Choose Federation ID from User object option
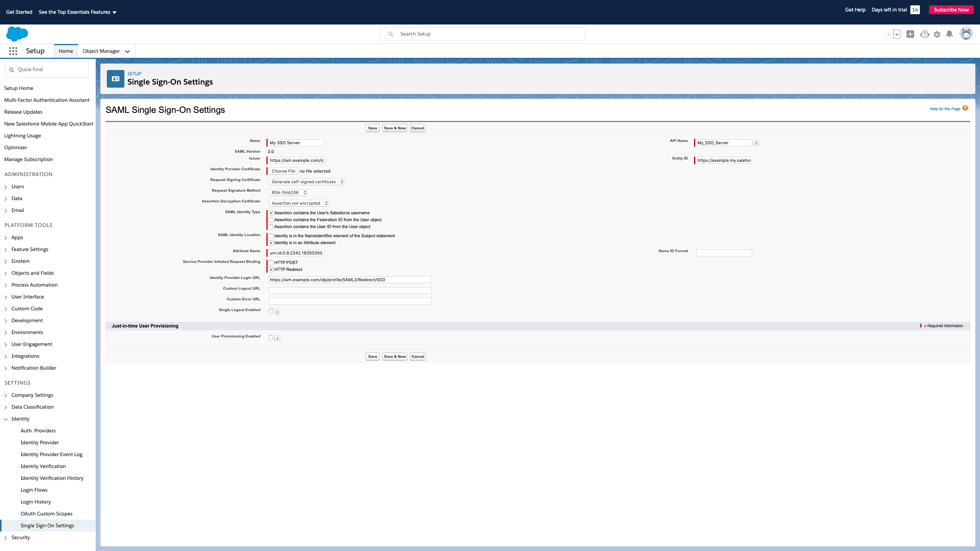980x551 pixels. coord(271,220)
